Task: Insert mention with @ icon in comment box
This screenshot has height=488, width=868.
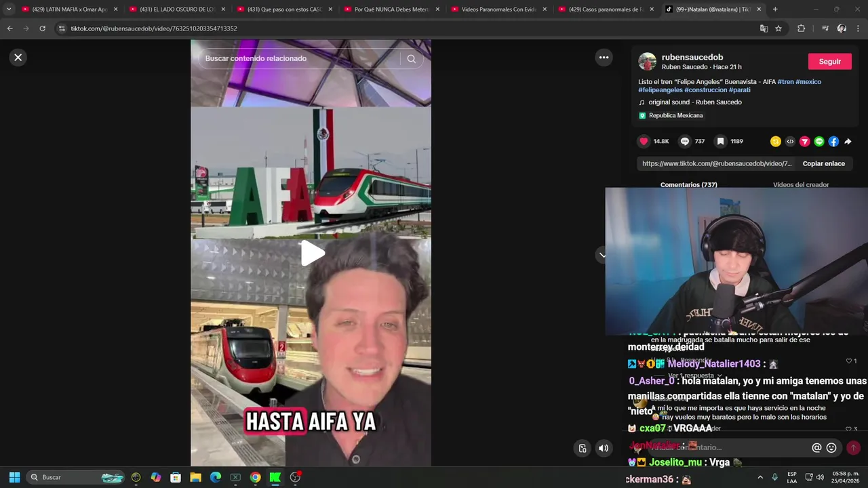Action: 816,447
